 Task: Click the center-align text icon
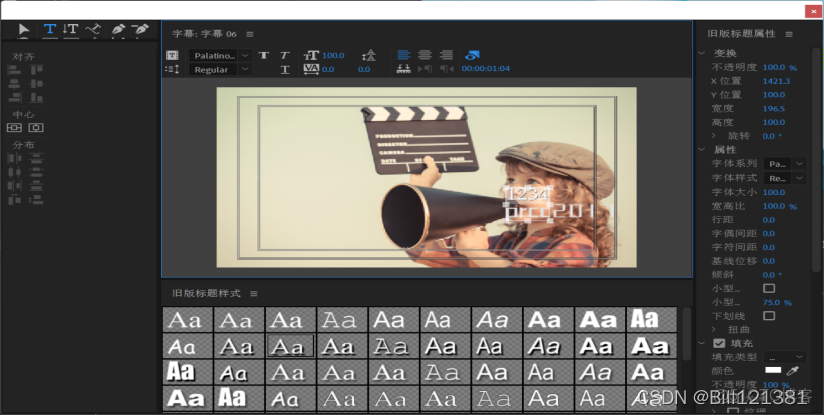(425, 55)
